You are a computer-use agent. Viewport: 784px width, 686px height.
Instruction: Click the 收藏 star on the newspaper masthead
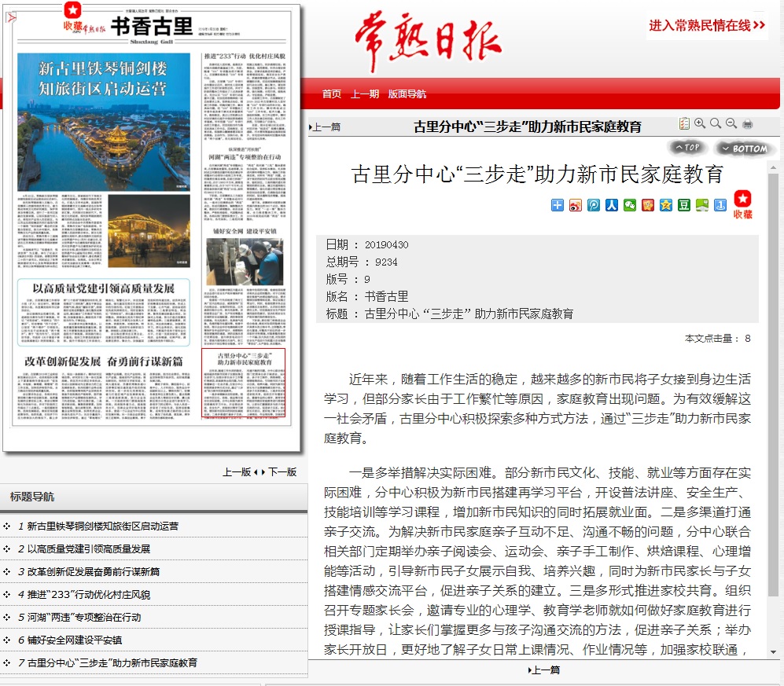(73, 17)
